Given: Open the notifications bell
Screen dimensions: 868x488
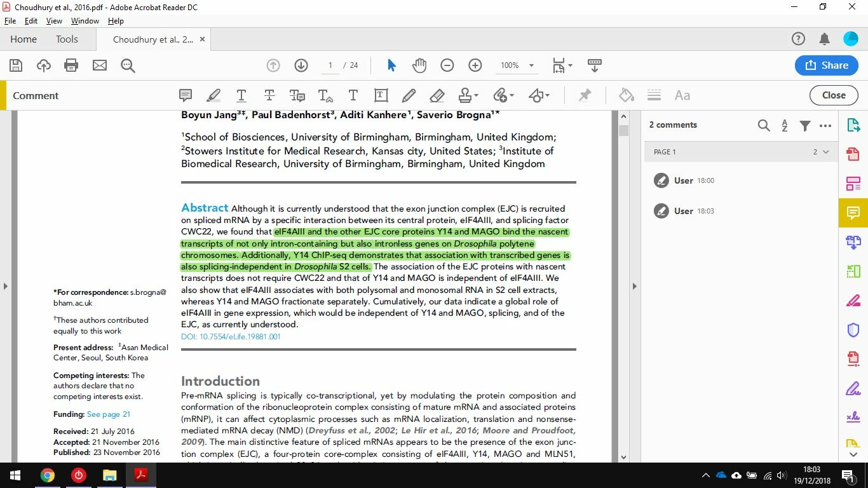Looking at the screenshot, I should (x=825, y=39).
